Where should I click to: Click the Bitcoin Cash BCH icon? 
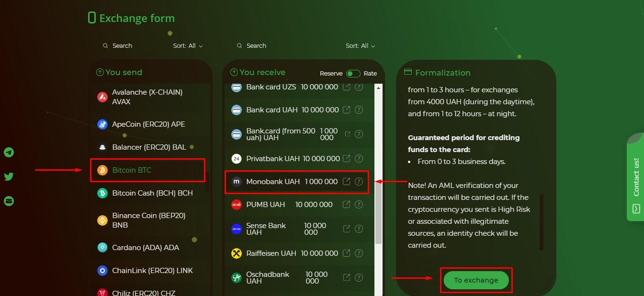[102, 193]
